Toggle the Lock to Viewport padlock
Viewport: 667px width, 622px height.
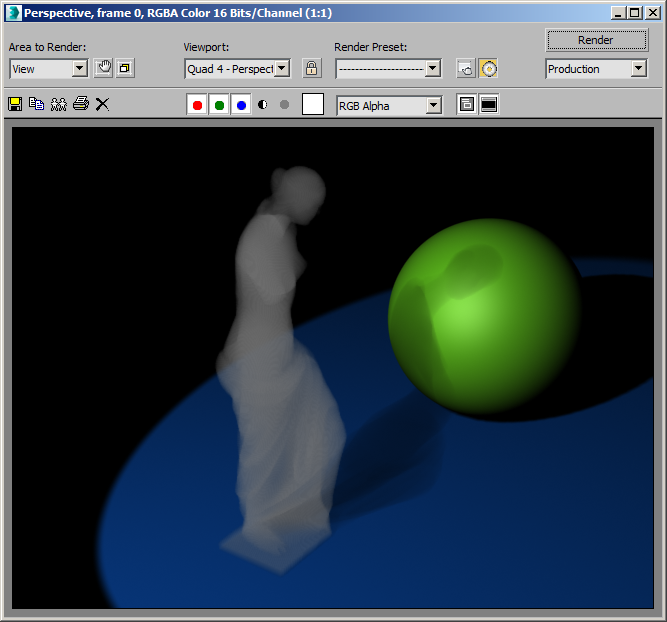click(311, 68)
